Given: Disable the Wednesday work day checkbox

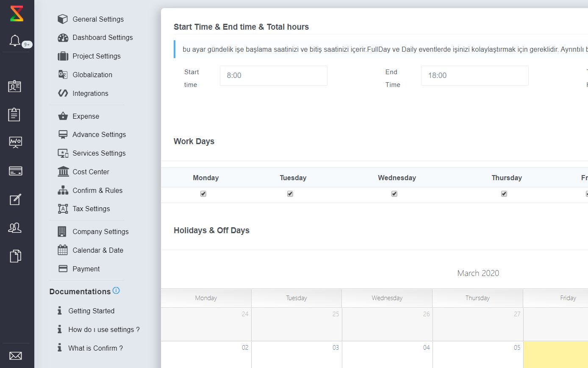Looking at the screenshot, I should pos(394,194).
